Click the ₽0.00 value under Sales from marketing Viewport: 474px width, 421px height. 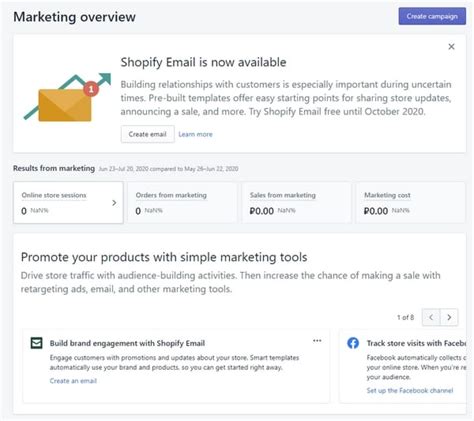[x=262, y=211]
